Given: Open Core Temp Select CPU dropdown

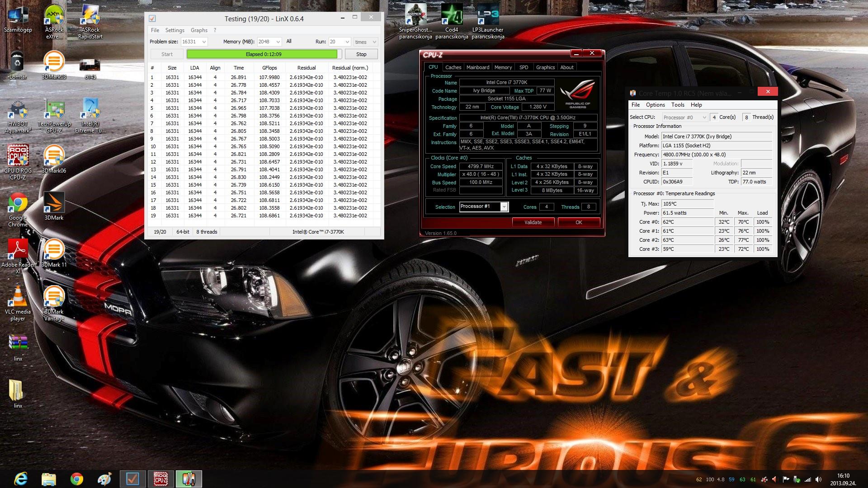Looking at the screenshot, I should [x=685, y=117].
